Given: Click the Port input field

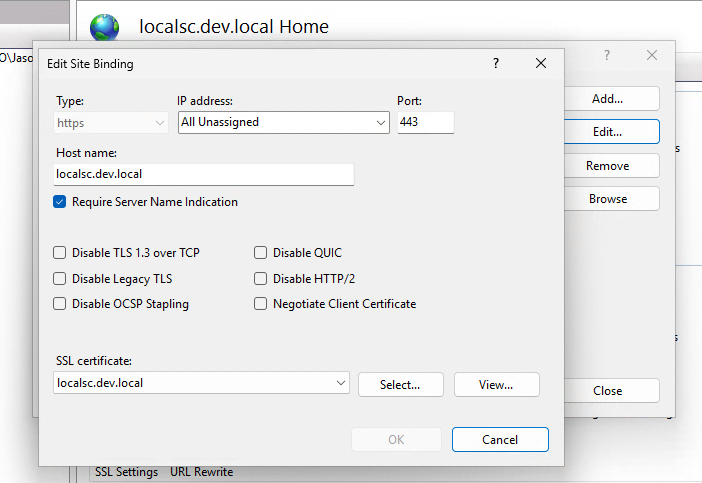Looking at the screenshot, I should pyautogui.click(x=425, y=122).
